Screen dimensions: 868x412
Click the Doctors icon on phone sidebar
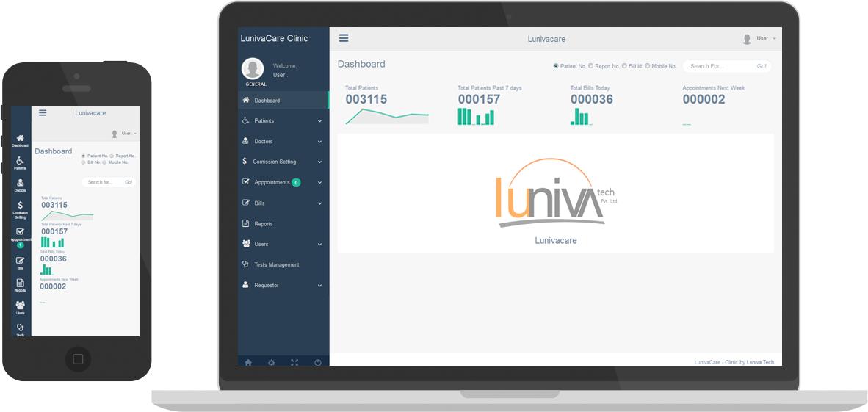(21, 183)
